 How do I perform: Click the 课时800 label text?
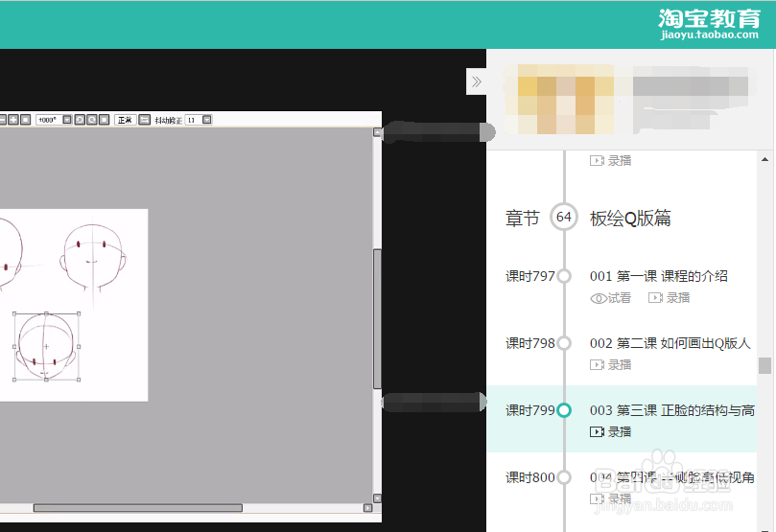click(x=530, y=477)
